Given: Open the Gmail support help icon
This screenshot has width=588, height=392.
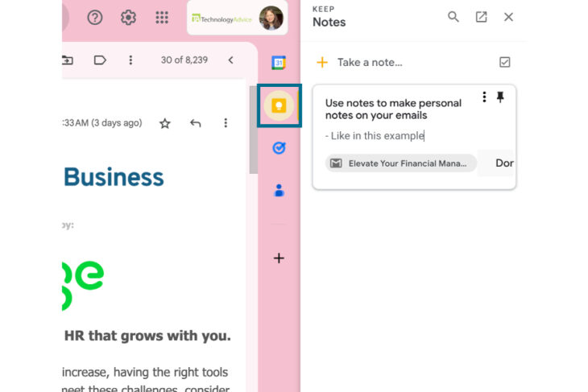Looking at the screenshot, I should (x=95, y=17).
